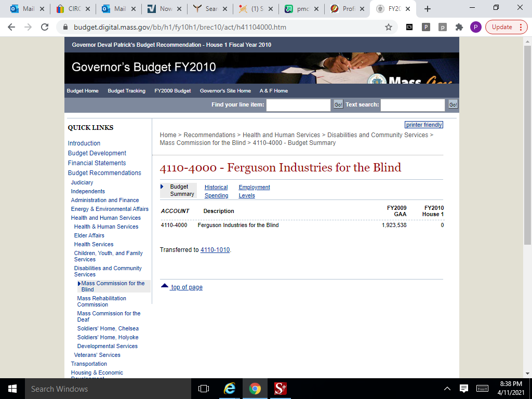Follow the 4110-1010 account link
Image resolution: width=532 pixels, height=399 pixels.
(x=215, y=250)
